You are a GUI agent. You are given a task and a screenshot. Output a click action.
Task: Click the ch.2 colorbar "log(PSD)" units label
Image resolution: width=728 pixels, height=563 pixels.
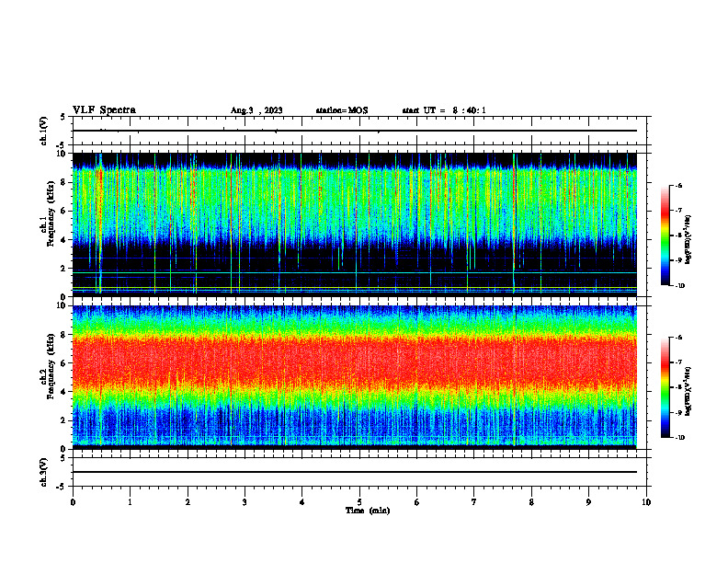pos(688,391)
